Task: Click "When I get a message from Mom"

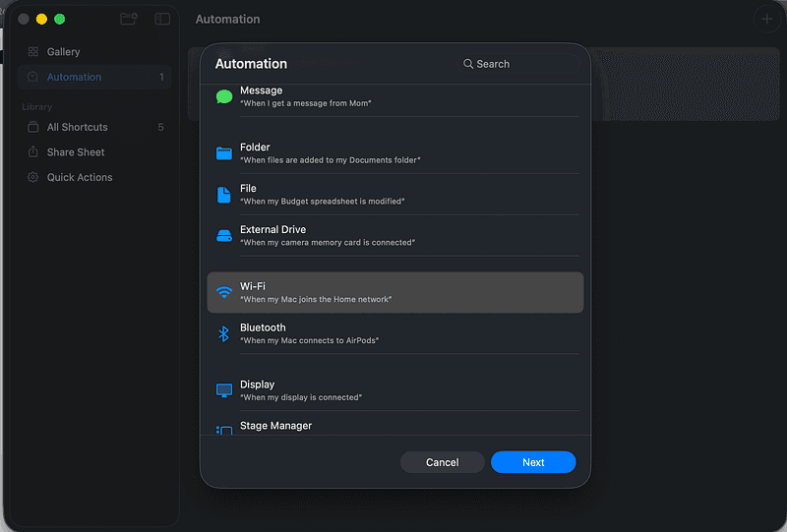Action: 306,103
